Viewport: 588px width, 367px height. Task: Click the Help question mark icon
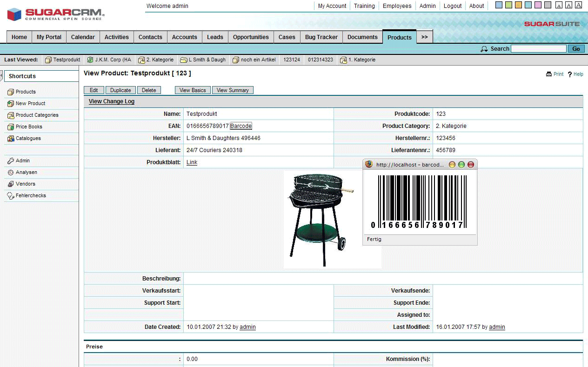570,74
